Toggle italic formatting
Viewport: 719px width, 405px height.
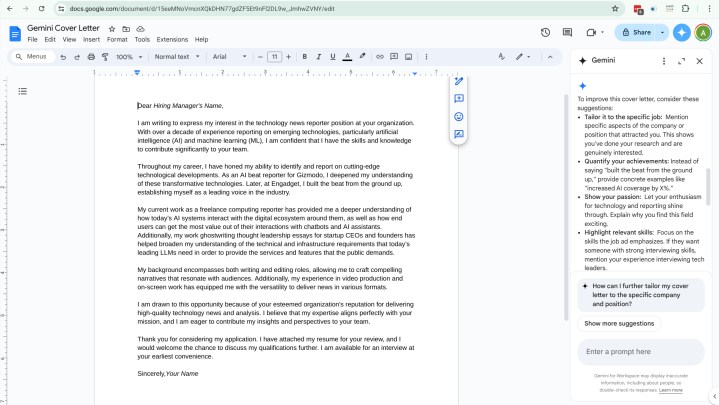click(319, 57)
